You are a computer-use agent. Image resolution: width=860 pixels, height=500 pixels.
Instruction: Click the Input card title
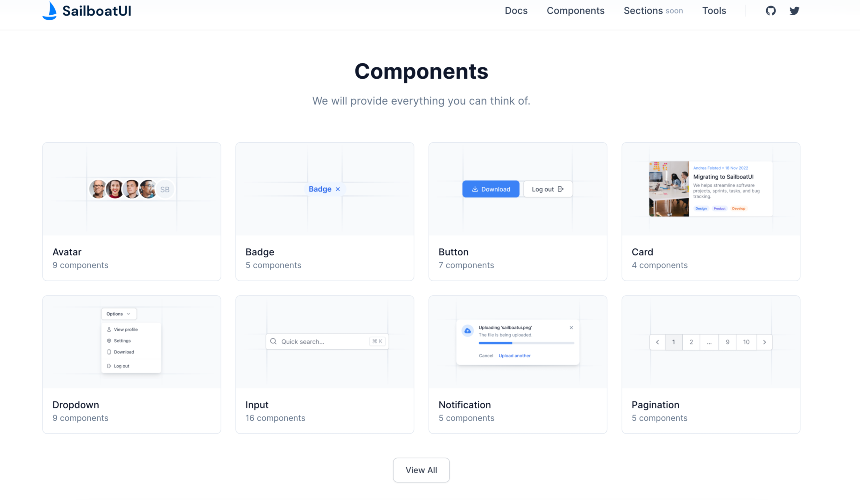coord(257,405)
